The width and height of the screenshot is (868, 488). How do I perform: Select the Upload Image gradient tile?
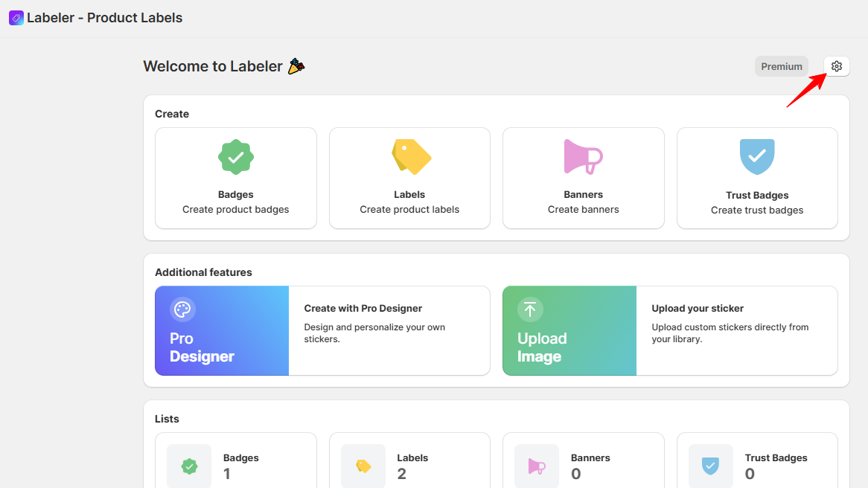click(569, 331)
